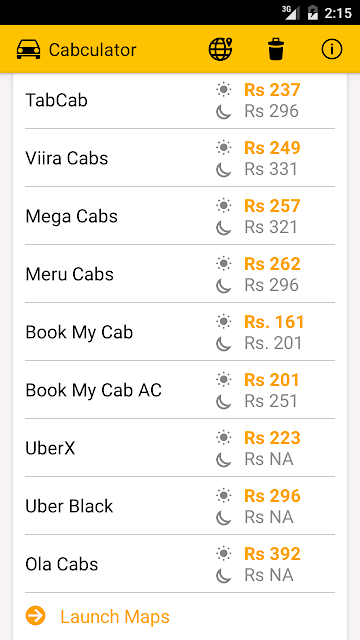Click the Rs. 161 day fare
The height and width of the screenshot is (640, 360).
(274, 322)
